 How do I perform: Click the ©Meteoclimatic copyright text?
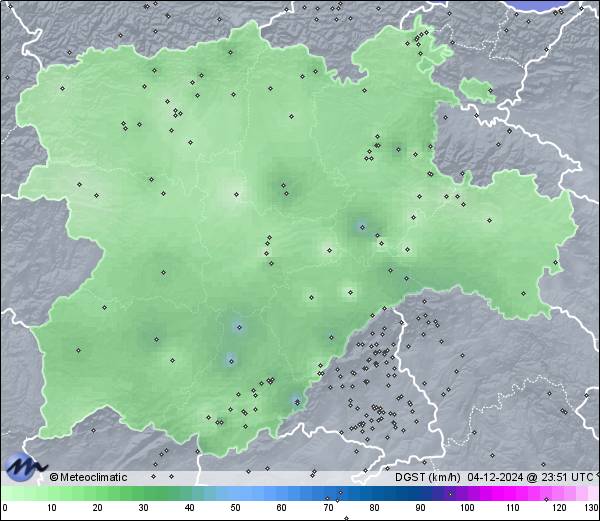click(88, 477)
